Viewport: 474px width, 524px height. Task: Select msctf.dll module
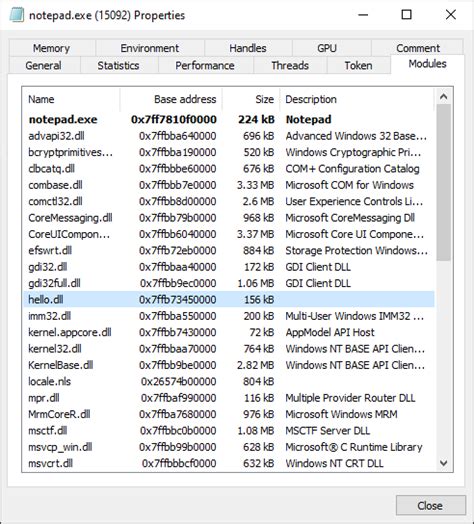(229, 430)
